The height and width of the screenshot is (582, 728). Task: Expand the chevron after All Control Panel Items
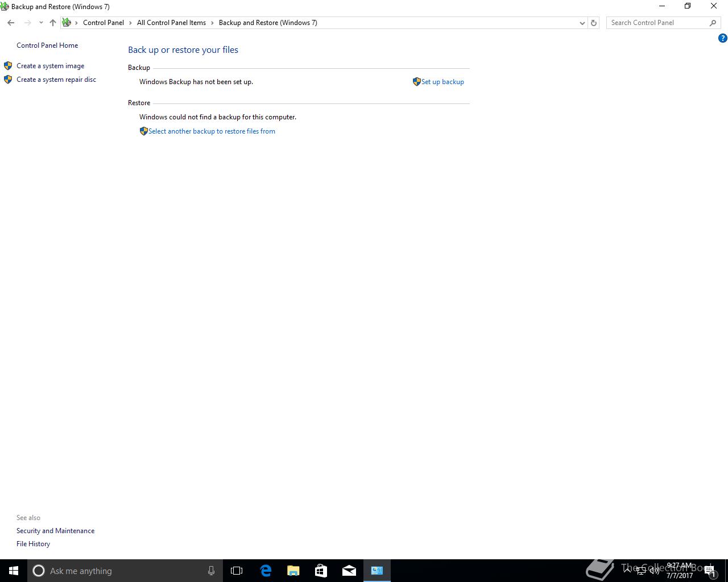tap(212, 23)
